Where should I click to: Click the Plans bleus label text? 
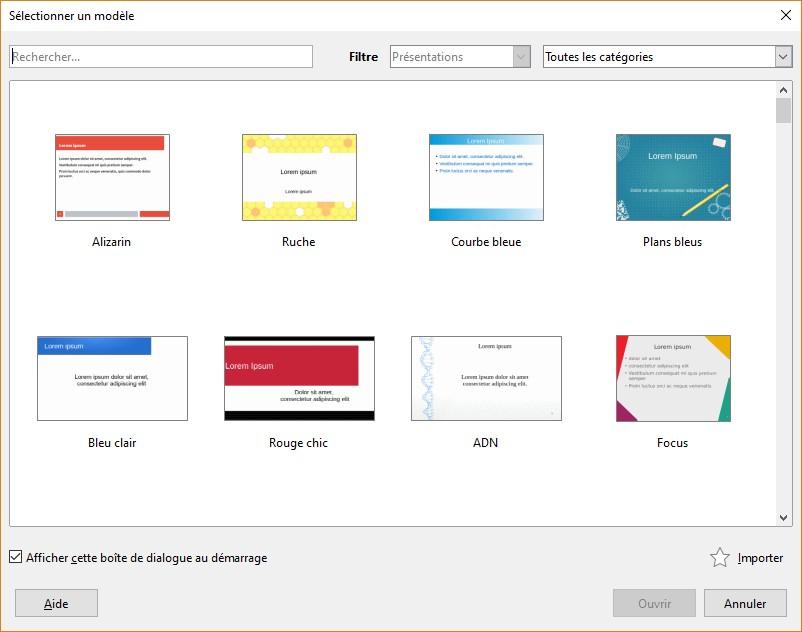(x=673, y=242)
